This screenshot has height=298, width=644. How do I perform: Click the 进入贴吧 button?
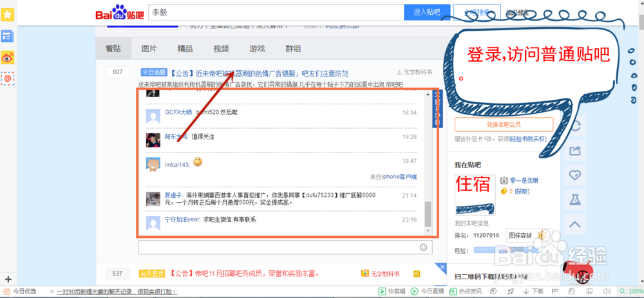click(x=427, y=12)
